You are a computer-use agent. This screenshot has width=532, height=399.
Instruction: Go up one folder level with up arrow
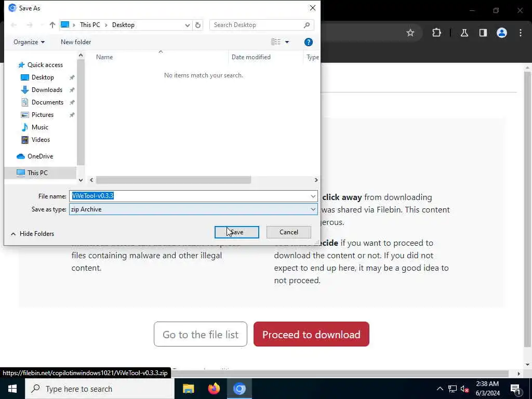pyautogui.click(x=52, y=25)
